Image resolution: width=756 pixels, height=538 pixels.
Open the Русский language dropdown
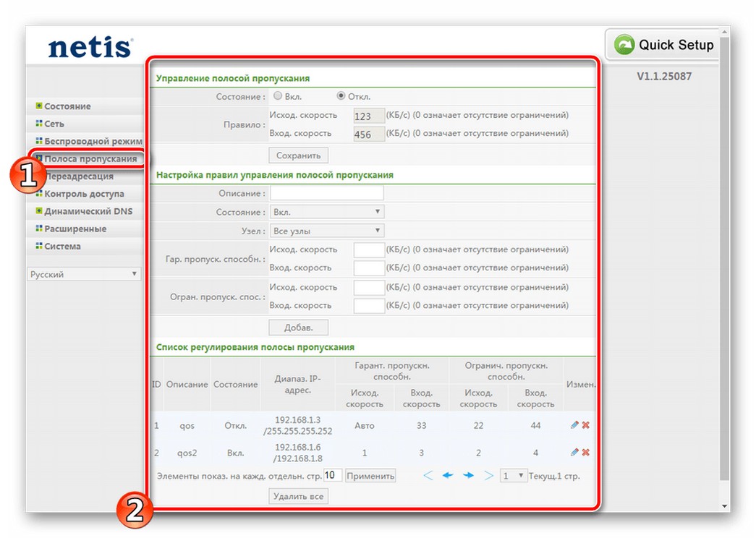click(x=84, y=274)
